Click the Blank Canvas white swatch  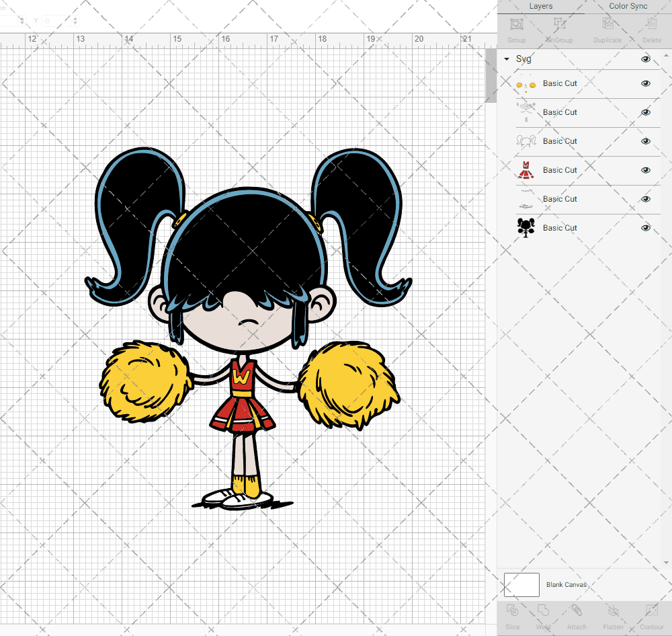coord(521,584)
